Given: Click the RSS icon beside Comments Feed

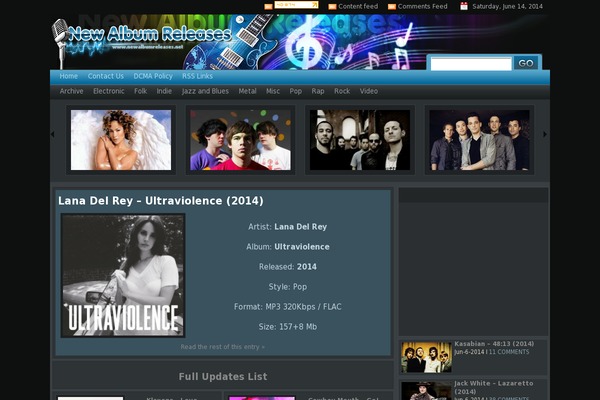Looking at the screenshot, I should click(x=391, y=7).
